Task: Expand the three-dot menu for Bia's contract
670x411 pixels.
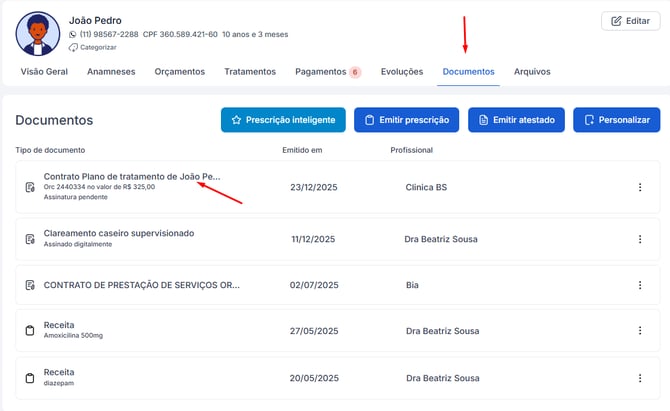Action: tap(640, 285)
